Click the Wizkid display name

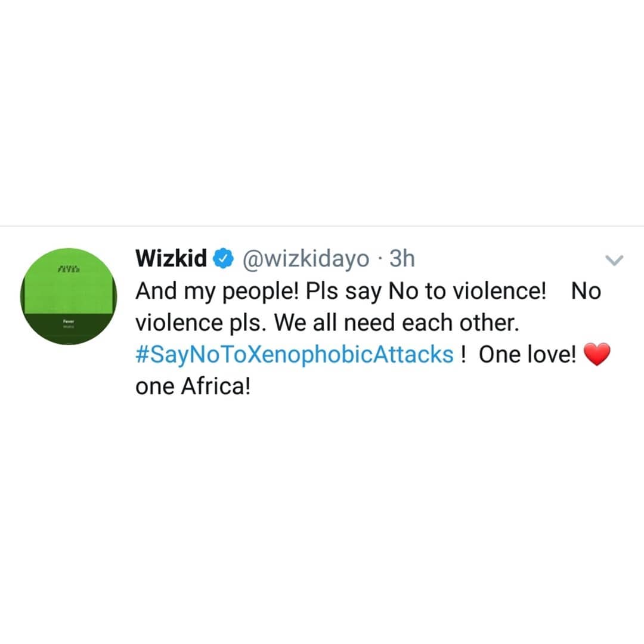click(171, 258)
